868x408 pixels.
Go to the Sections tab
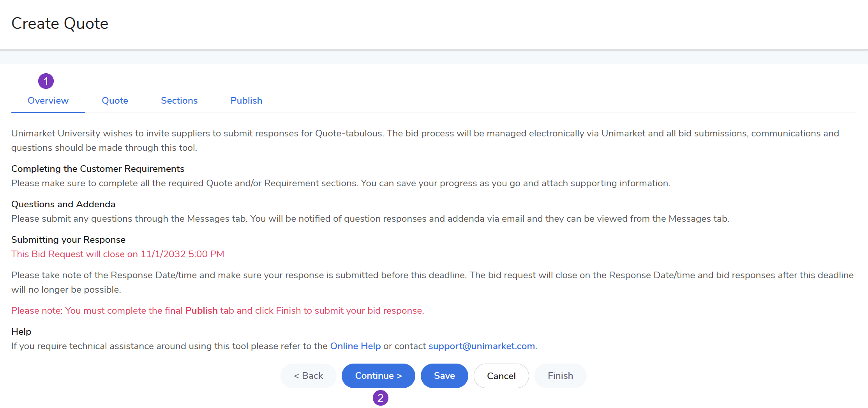point(179,101)
